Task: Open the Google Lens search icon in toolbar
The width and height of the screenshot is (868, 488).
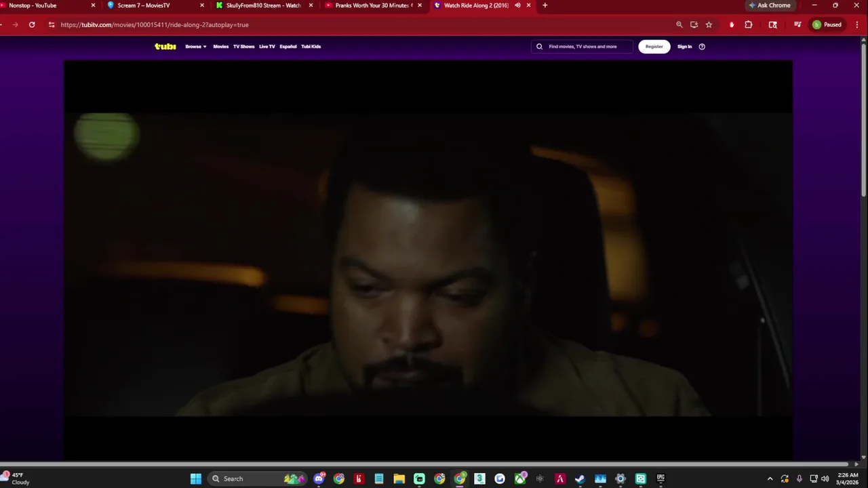Action: pyautogui.click(x=772, y=24)
